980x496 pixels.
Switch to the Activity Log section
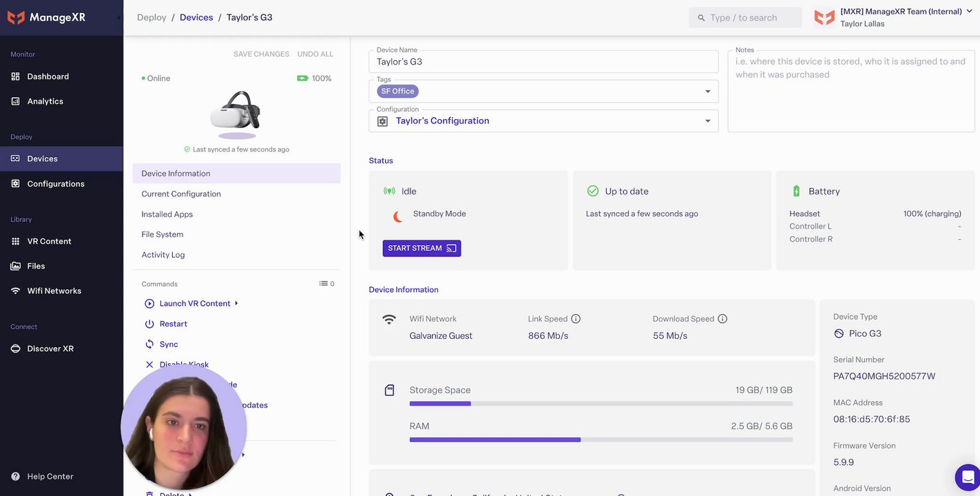point(163,255)
